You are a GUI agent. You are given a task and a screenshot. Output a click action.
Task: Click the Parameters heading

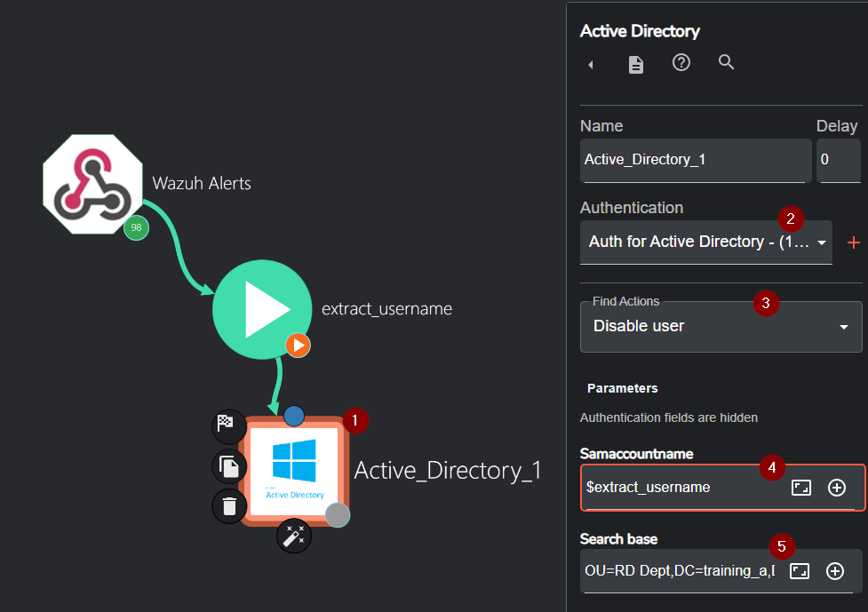click(622, 388)
